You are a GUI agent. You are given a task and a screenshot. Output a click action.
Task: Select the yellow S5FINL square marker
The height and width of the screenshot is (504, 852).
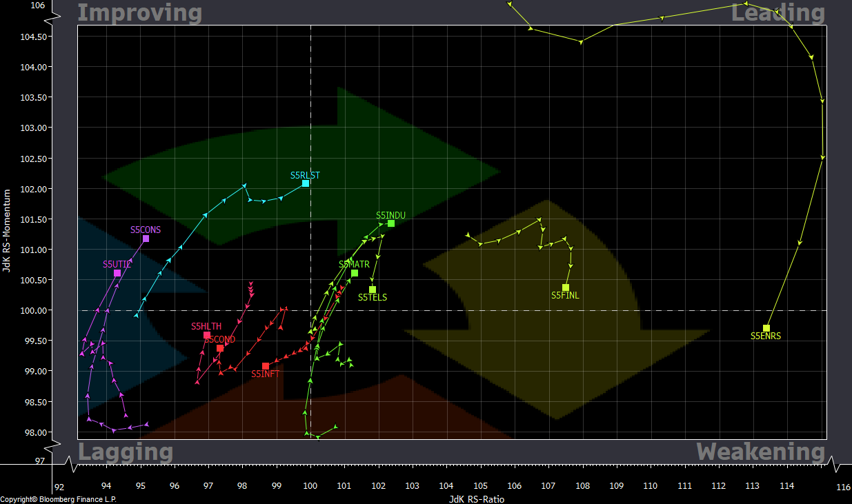pos(566,288)
